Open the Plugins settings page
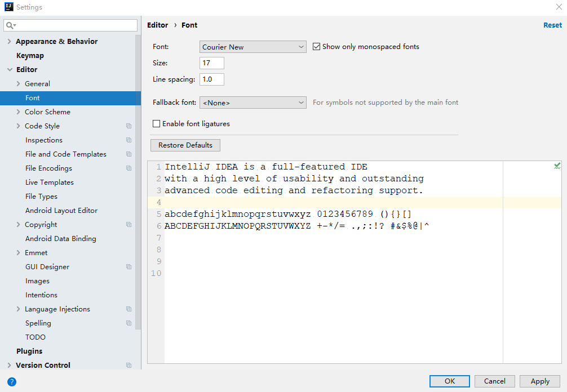This screenshot has width=567, height=392. coord(29,351)
